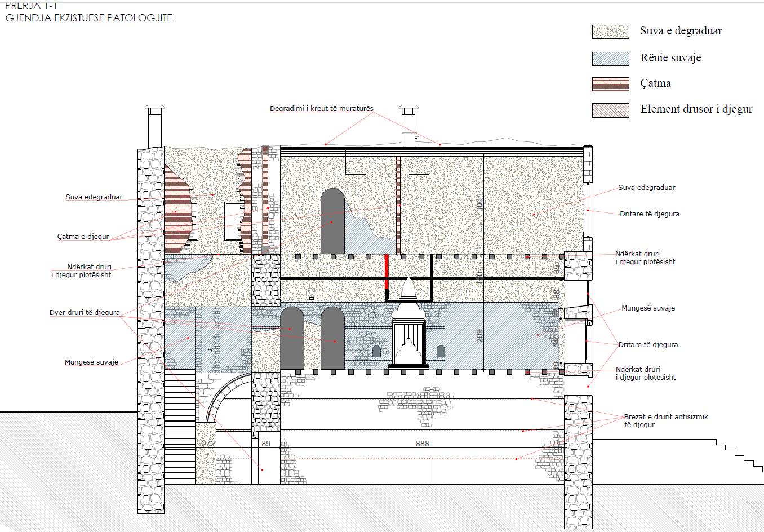The height and width of the screenshot is (532, 764).
Task: Select the "GJENDJA EKZISTUESE PATOLOGJITE" title text
Action: coord(89,18)
